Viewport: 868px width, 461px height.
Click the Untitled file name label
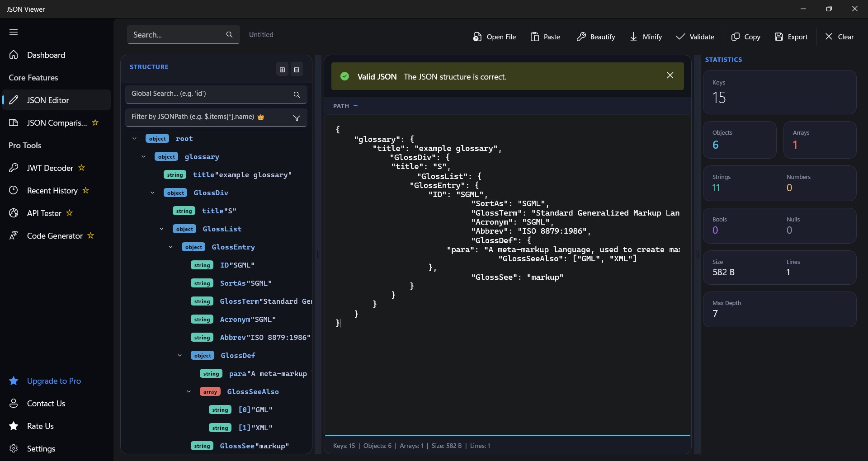coord(261,35)
